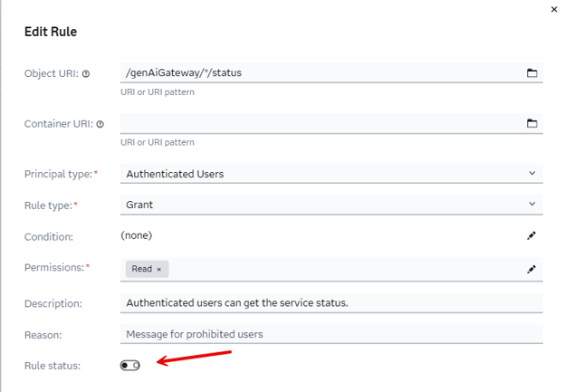Click the Permissions field area
Viewport: 565px width, 392px height.
click(331, 269)
